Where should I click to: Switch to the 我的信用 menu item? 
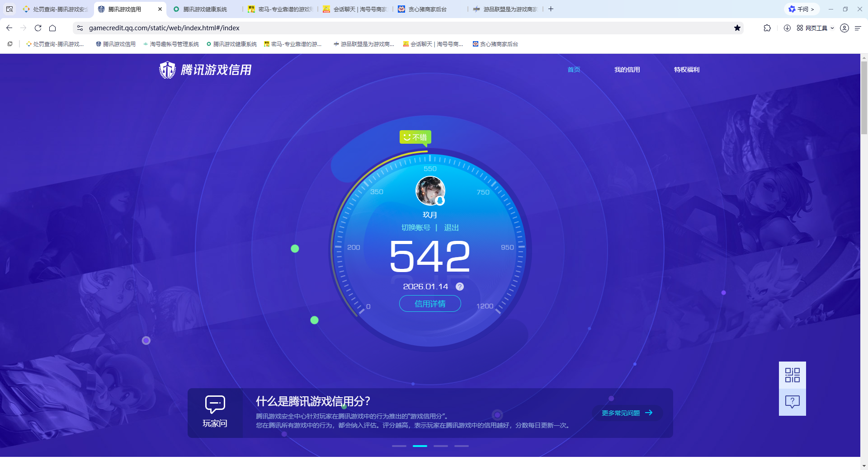coord(627,70)
